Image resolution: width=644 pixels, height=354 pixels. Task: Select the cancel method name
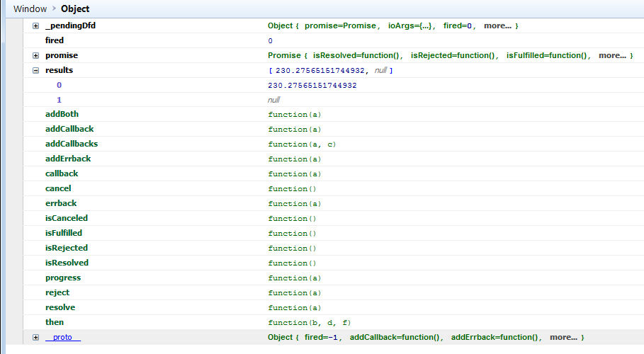point(58,188)
